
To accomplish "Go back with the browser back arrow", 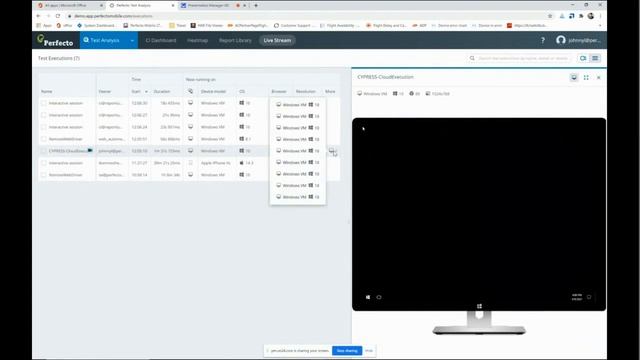I will [x=38, y=16].
